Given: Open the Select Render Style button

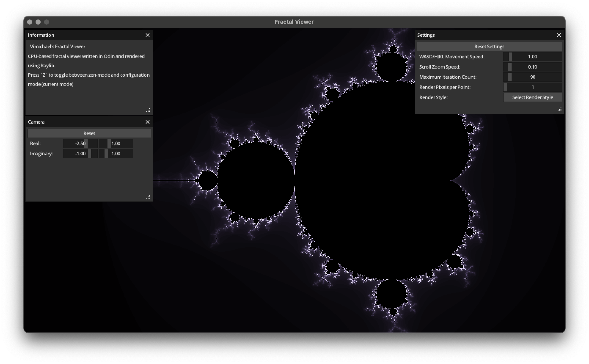Looking at the screenshot, I should coord(533,97).
